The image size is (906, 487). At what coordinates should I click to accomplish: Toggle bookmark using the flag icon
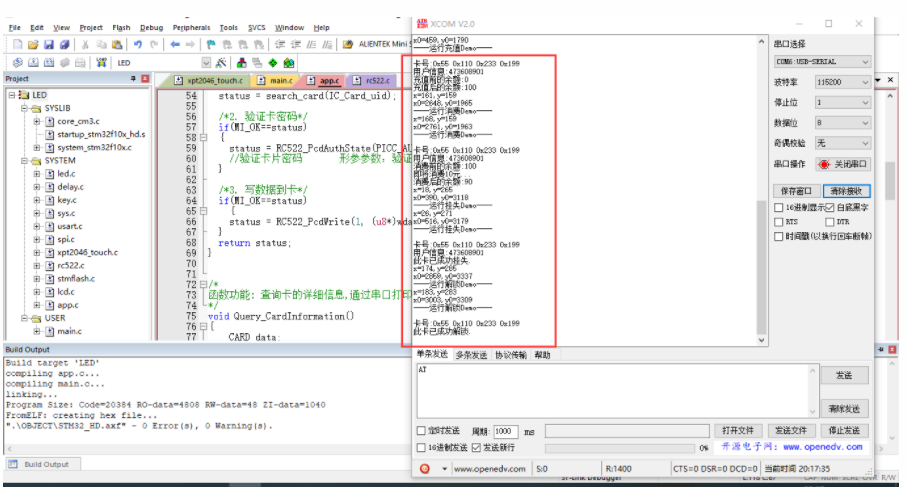tap(211, 44)
